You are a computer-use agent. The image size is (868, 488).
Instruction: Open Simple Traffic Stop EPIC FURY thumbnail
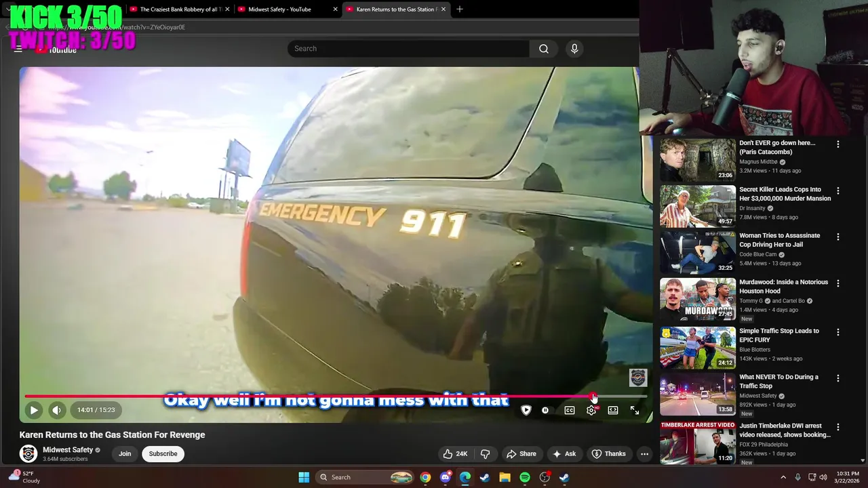[x=698, y=348]
